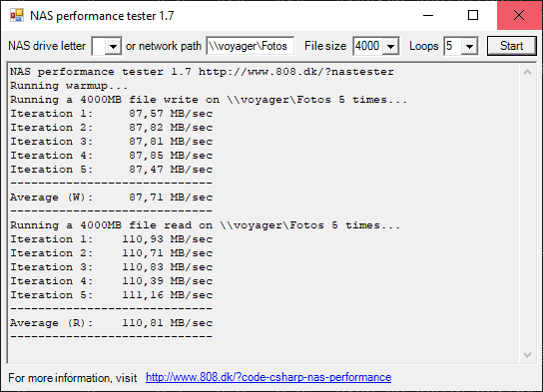This screenshot has height=392, width=543.
Task: Start the NAS performance test
Action: tap(511, 46)
